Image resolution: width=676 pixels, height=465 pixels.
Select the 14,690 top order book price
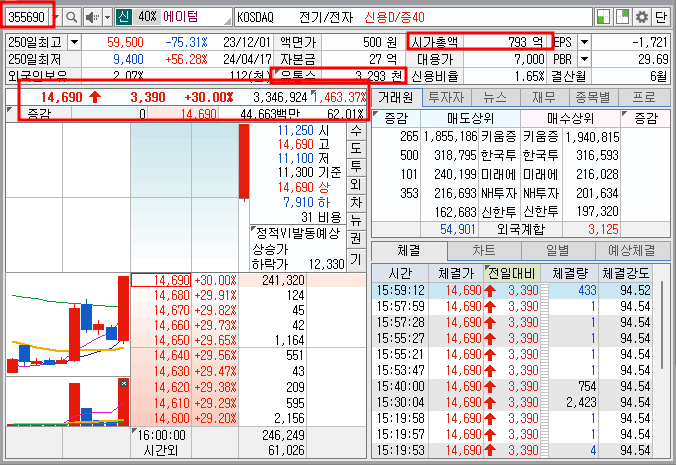[x=161, y=280]
